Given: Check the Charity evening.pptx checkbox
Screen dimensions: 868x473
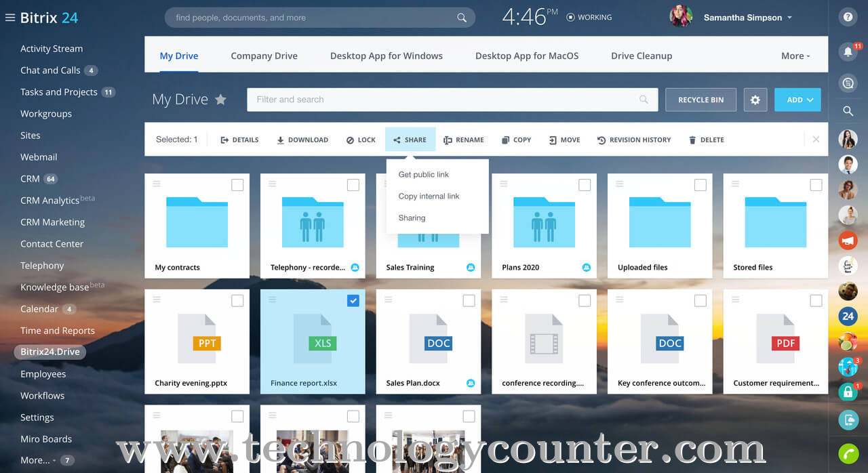Looking at the screenshot, I should click(x=237, y=301).
